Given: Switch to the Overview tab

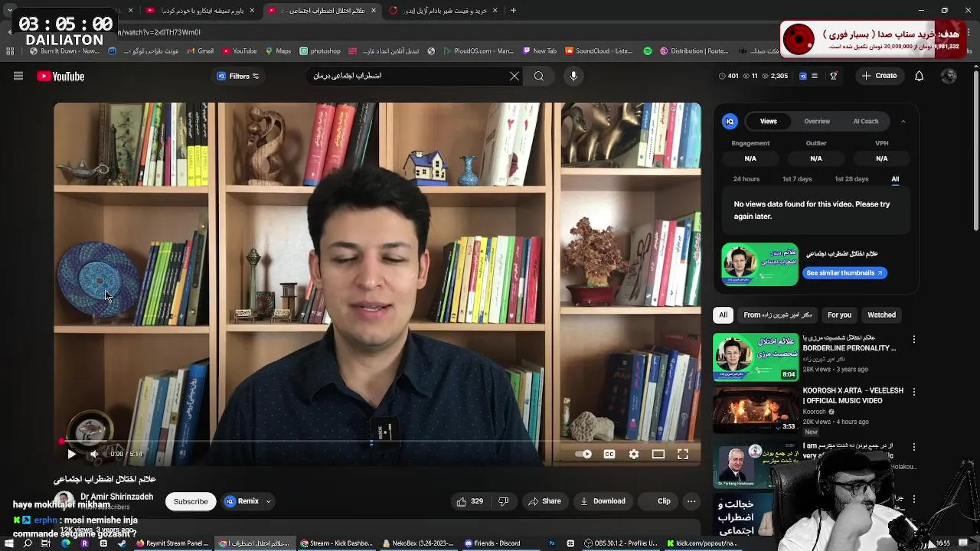Looking at the screenshot, I should coord(817,121).
